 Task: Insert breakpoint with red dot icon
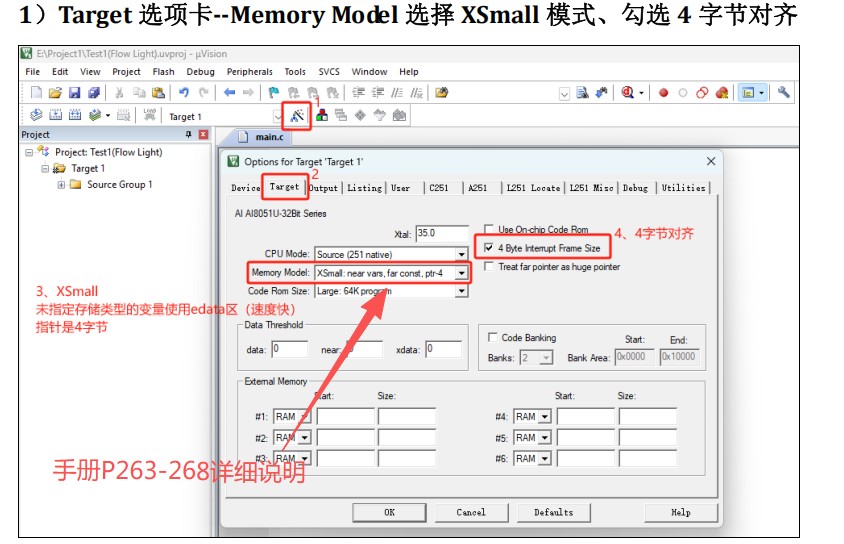pyautogui.click(x=664, y=93)
